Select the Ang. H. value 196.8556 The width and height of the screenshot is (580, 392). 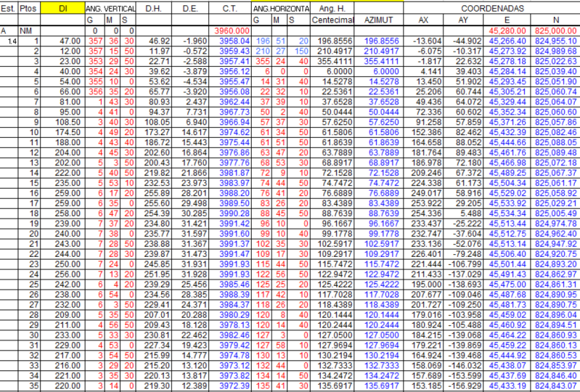pos(336,41)
